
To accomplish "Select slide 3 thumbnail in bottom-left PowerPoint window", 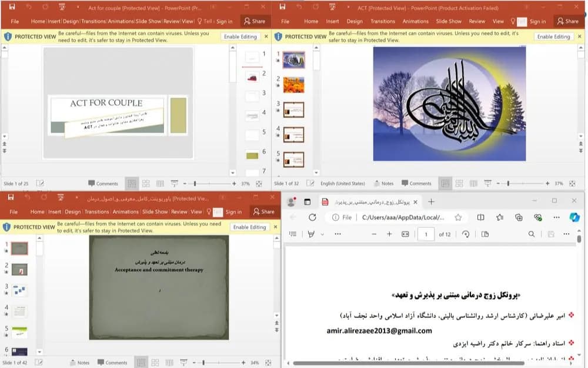I will pos(19,291).
